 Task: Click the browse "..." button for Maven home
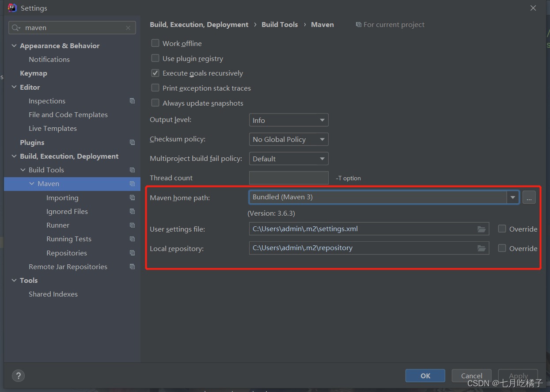point(529,198)
